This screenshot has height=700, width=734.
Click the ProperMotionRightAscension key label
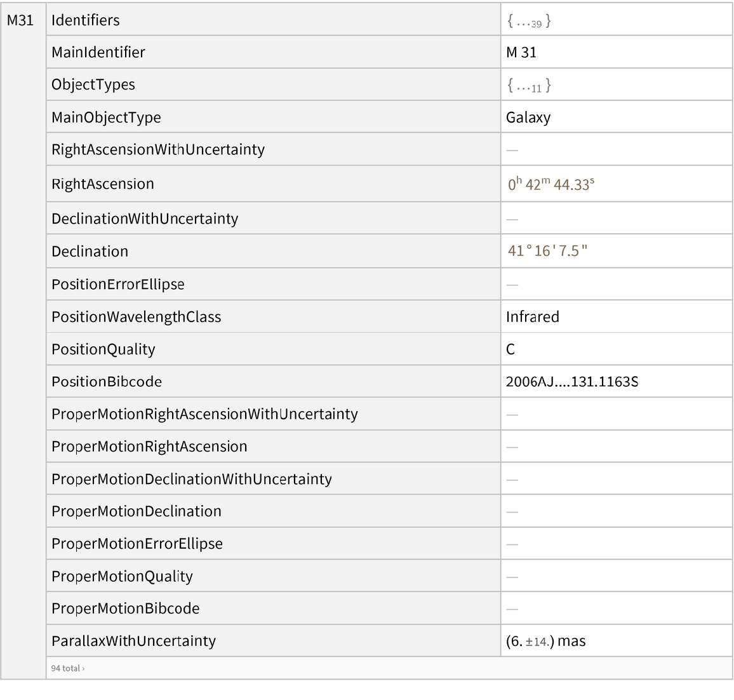click(x=149, y=447)
